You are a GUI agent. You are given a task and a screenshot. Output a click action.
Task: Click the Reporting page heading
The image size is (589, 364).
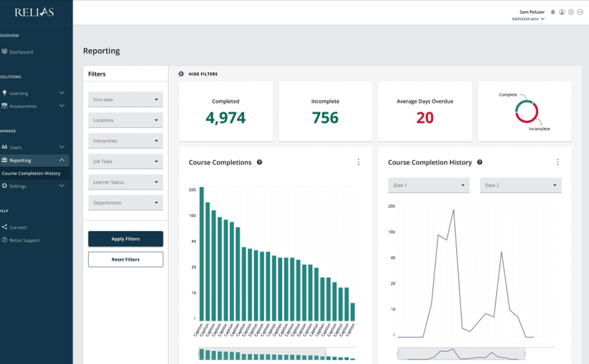[101, 51]
